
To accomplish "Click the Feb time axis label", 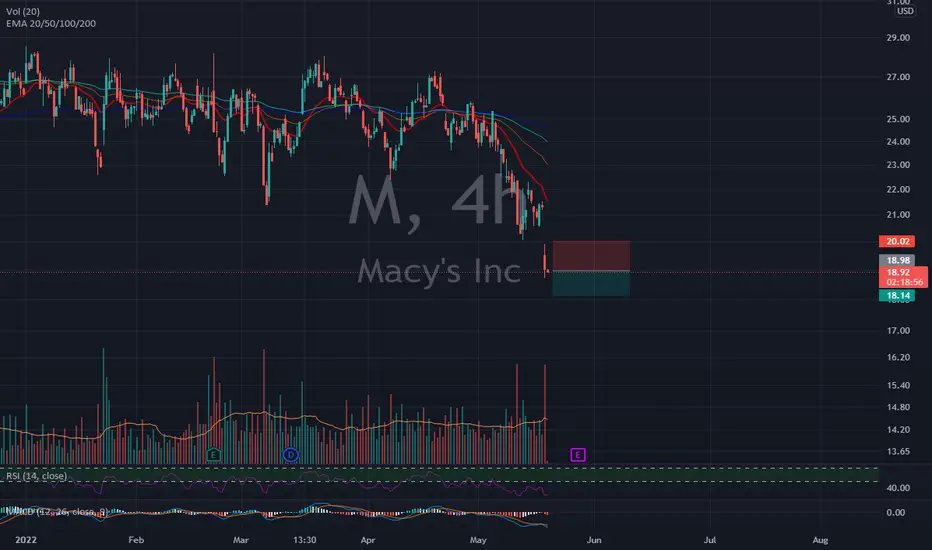I will [x=136, y=540].
